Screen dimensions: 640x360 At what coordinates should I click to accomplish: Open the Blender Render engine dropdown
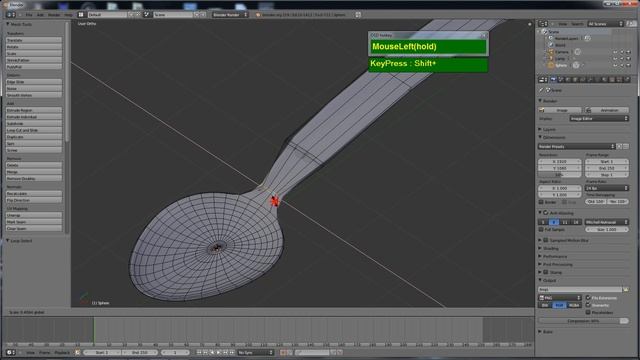(229, 15)
